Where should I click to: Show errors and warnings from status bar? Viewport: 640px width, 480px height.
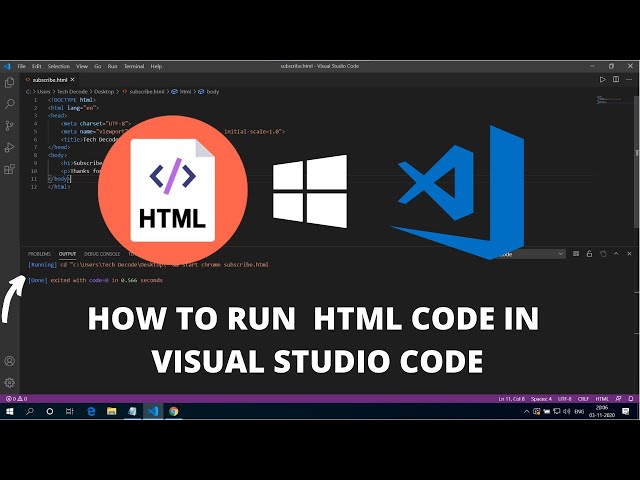tap(16, 399)
